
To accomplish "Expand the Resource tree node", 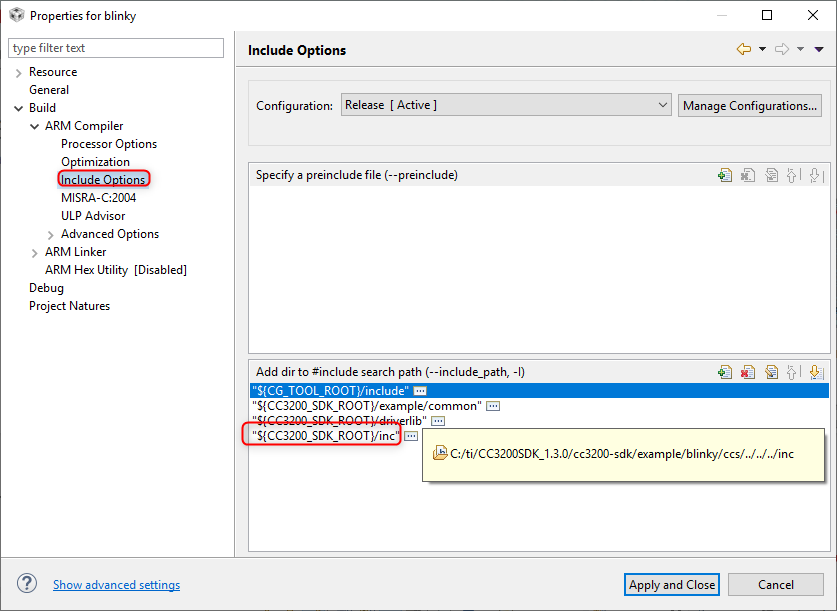I will [18, 72].
